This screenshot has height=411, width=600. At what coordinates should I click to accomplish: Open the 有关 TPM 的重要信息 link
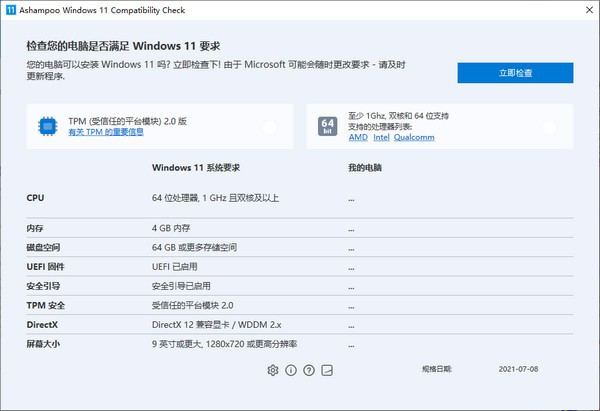click(x=106, y=132)
